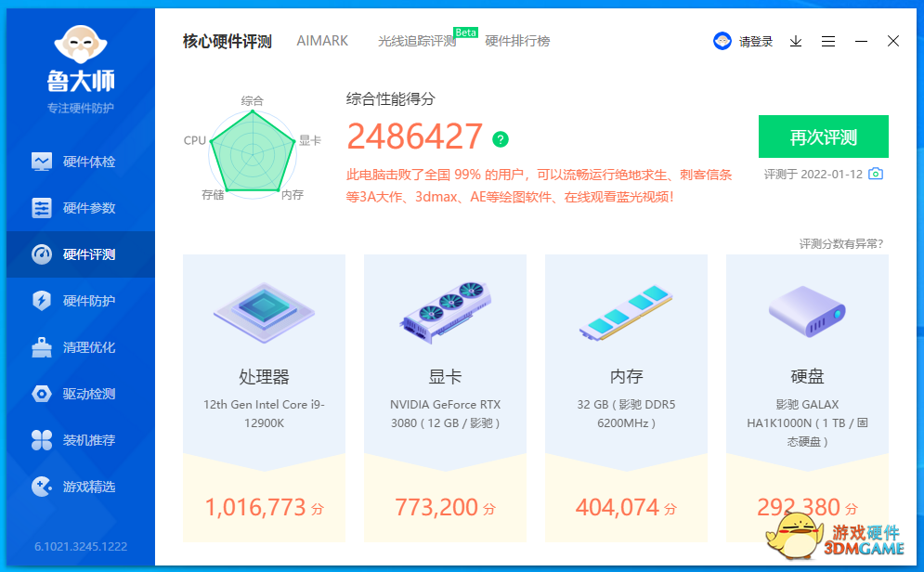Open 装机推荐 clover icon in sidebar

click(x=41, y=440)
